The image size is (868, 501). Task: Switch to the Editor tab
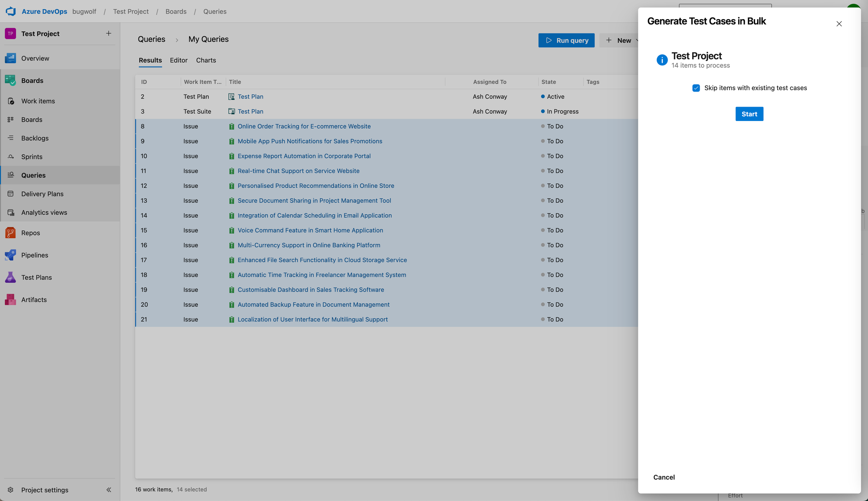click(178, 60)
